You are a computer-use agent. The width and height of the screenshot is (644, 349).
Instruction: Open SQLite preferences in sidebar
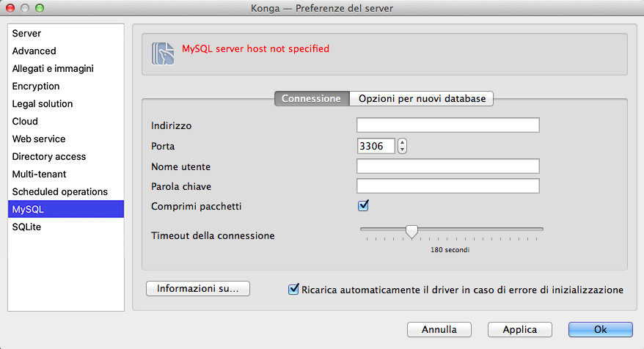27,227
